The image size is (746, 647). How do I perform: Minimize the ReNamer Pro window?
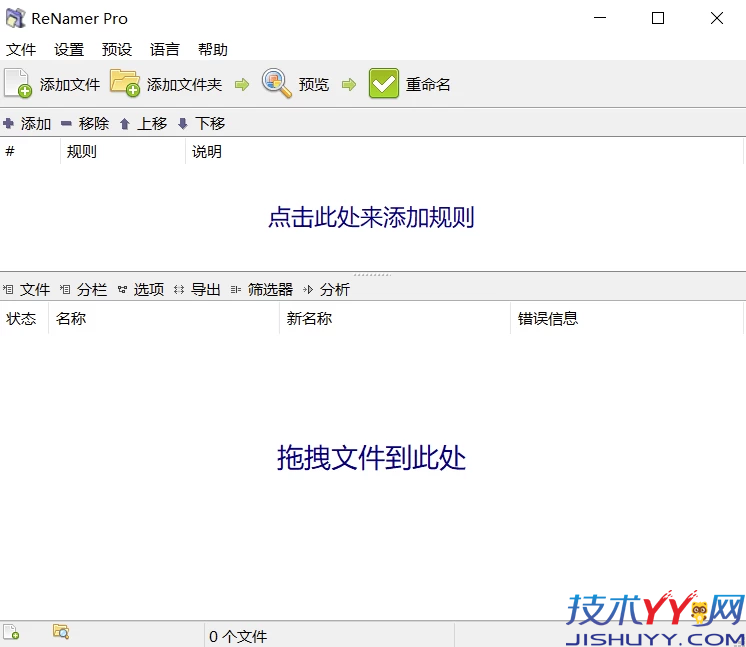pos(600,18)
